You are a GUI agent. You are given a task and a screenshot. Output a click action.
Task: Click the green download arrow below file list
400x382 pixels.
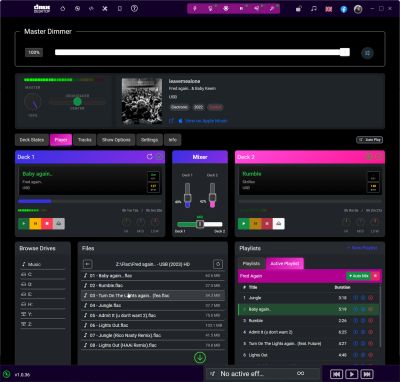pos(200,358)
